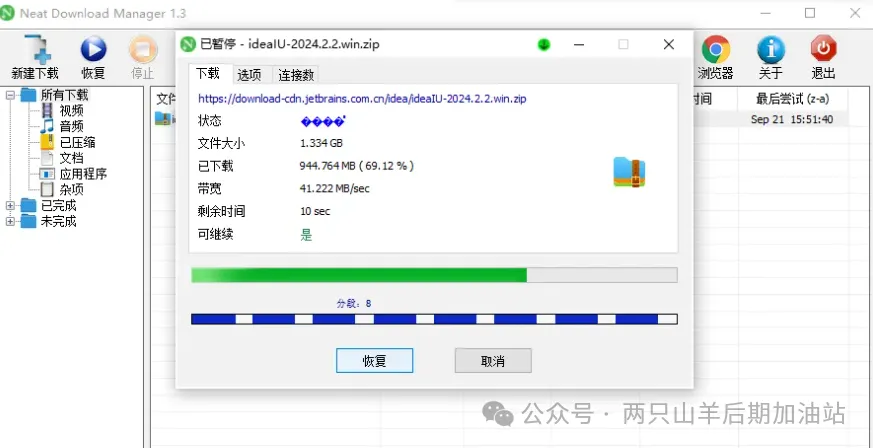Click the JetBrains download URL link
Image resolution: width=873 pixels, height=448 pixels.
362,99
